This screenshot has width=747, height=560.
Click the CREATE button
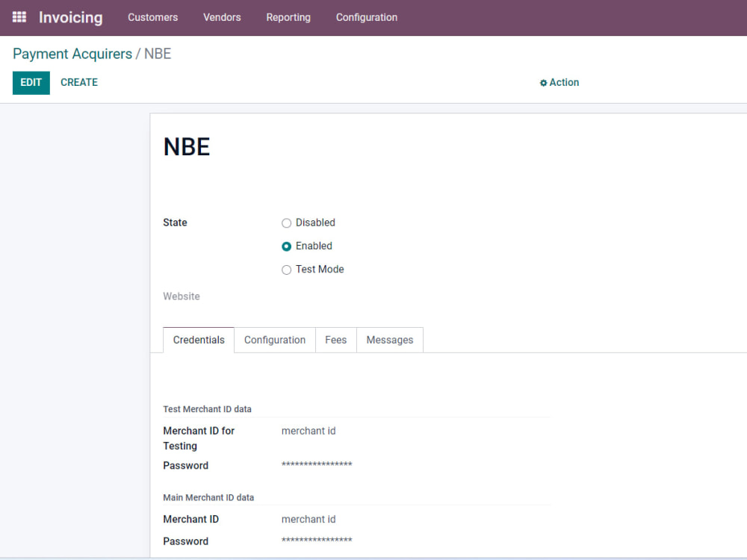pyautogui.click(x=79, y=82)
